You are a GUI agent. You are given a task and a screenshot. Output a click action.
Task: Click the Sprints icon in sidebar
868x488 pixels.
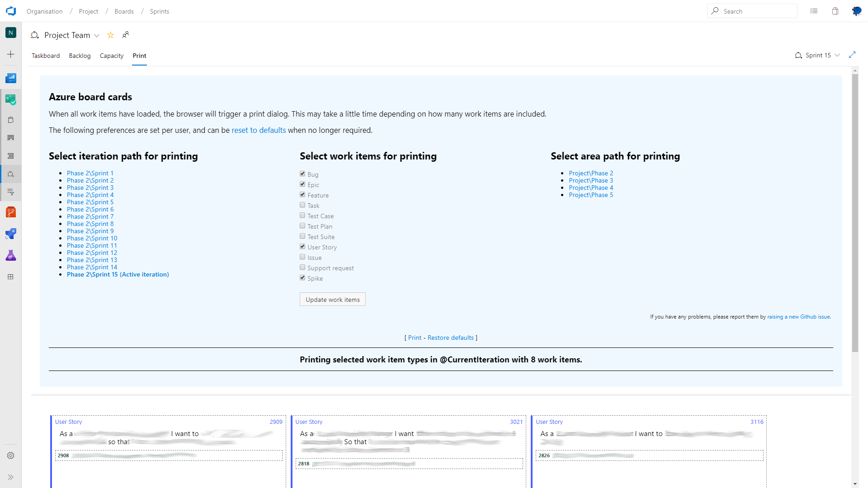11,174
